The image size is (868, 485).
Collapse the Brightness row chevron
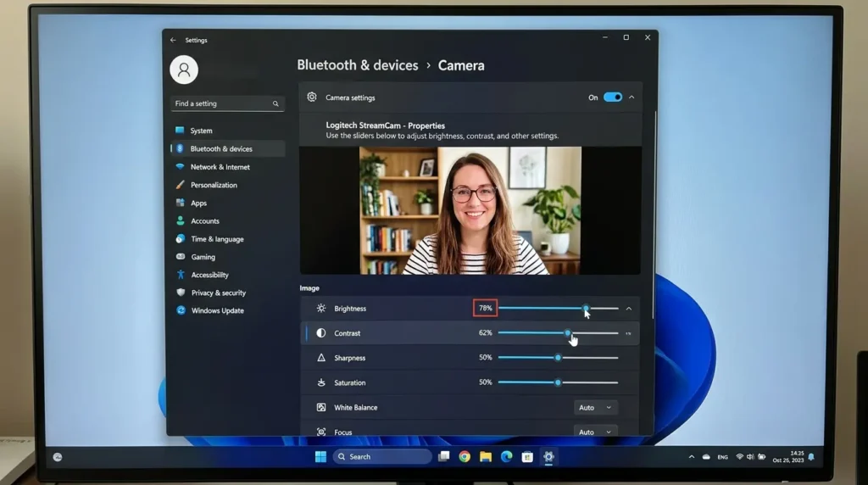point(629,309)
